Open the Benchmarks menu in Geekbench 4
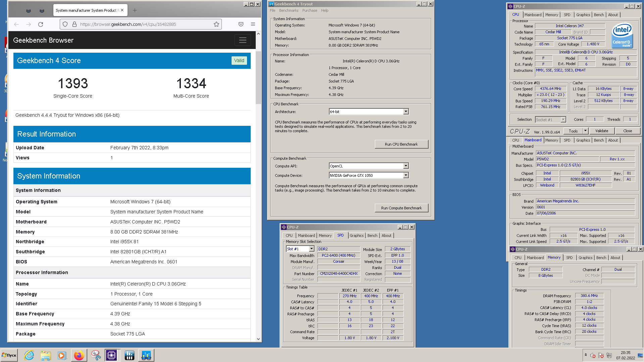644x362 pixels. click(289, 10)
